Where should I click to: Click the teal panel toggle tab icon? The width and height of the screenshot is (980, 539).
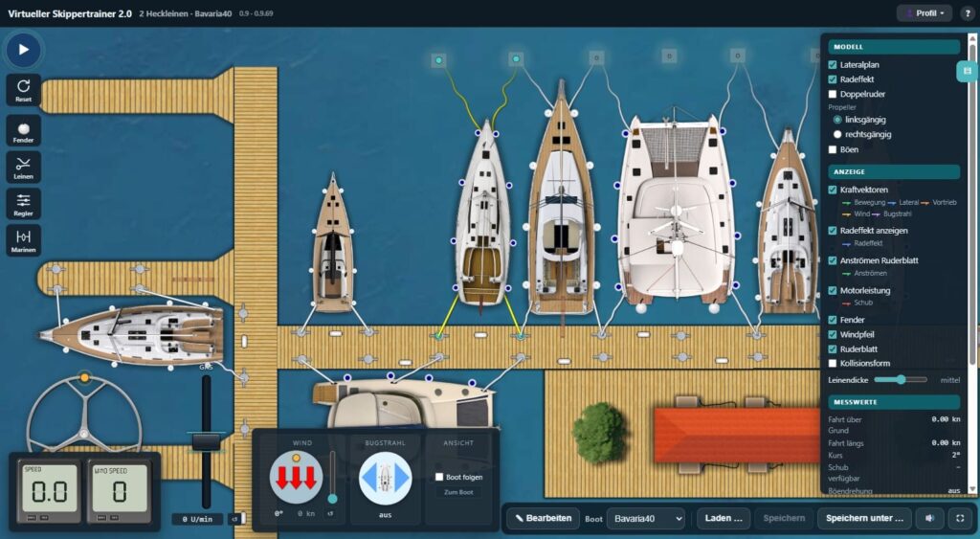[x=967, y=71]
